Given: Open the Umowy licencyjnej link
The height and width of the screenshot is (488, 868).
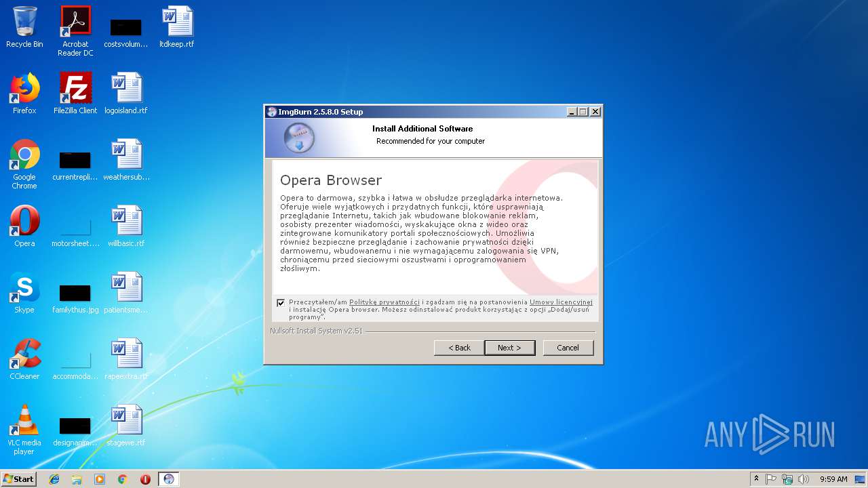Looking at the screenshot, I should tap(561, 302).
